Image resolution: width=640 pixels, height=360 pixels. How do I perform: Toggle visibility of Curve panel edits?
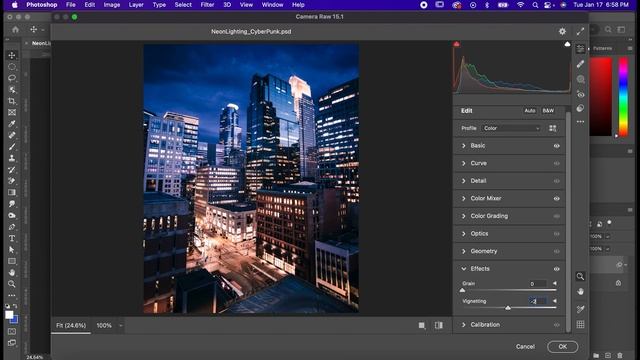pos(556,163)
